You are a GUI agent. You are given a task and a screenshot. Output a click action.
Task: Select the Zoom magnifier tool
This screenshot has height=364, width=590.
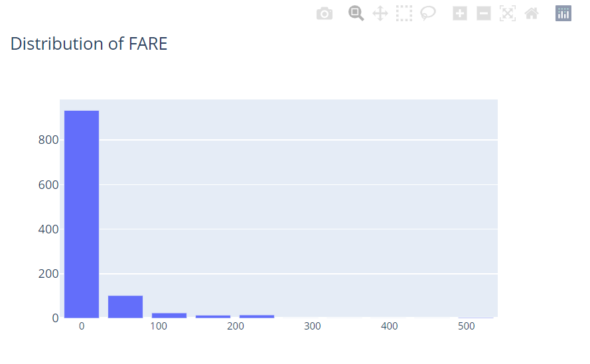[x=356, y=13]
